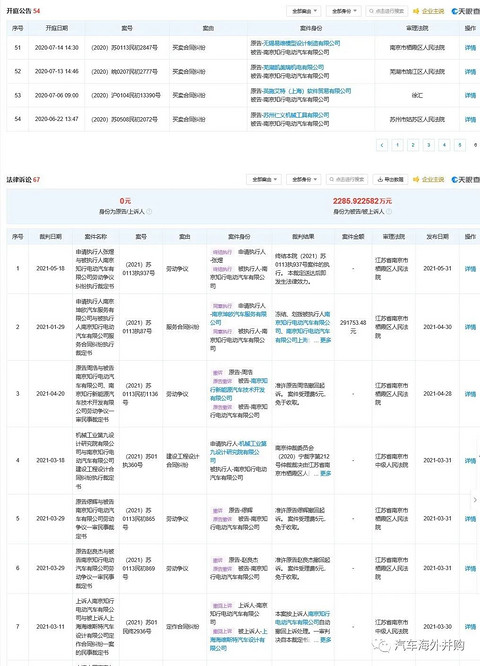This screenshot has height=666, width=480.
Task: Click the 导出数据 export button in 法律诉讼
Action: click(x=390, y=180)
